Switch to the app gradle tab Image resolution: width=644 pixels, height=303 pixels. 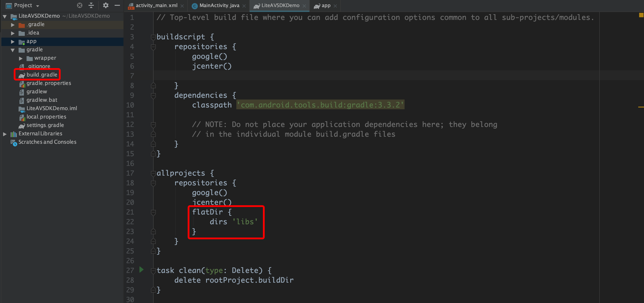coord(326,6)
